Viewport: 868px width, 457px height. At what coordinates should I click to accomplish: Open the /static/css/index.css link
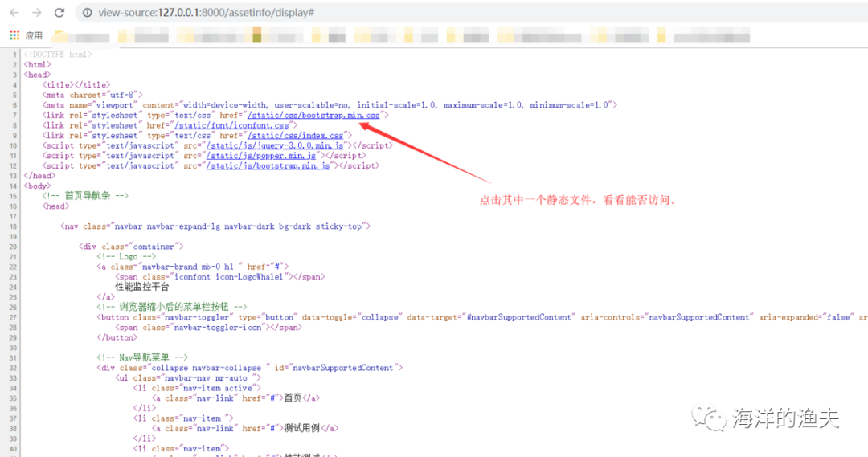coord(295,136)
